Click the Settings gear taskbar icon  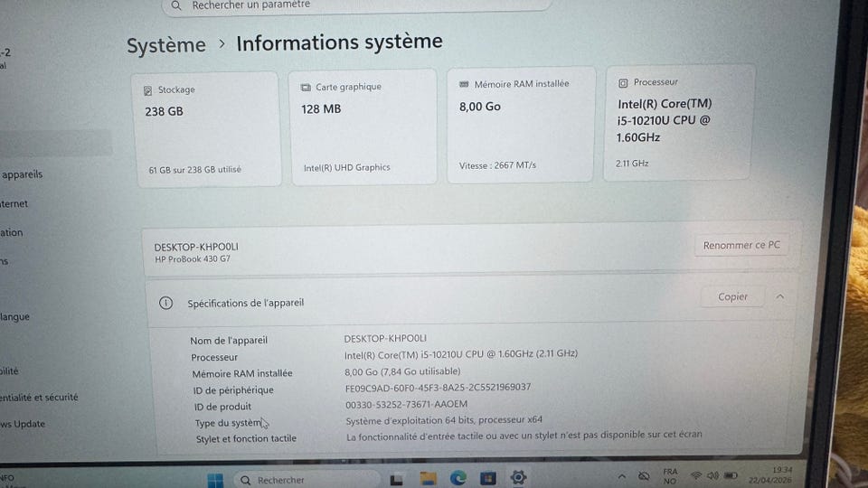coord(518,477)
